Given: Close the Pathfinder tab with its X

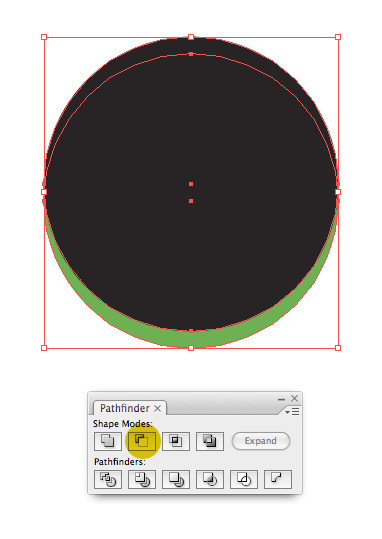Looking at the screenshot, I should click(x=157, y=408).
